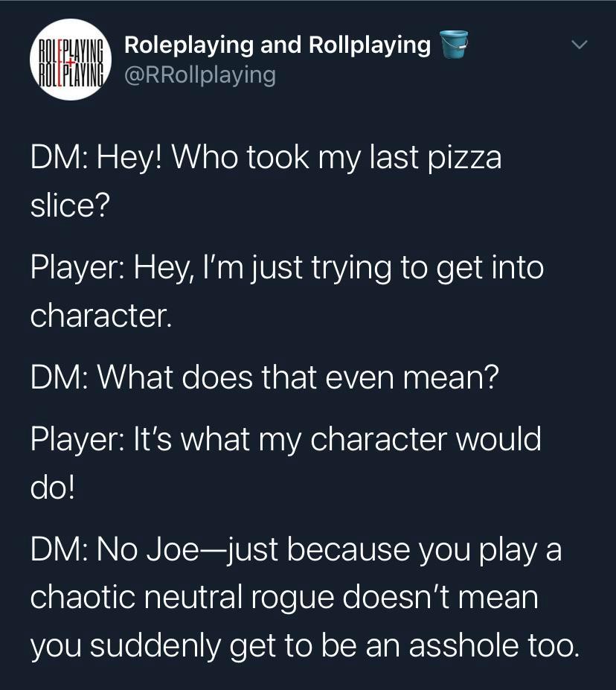Click the word "slice?" in the tweet
The width and height of the screenshot is (616, 690).
pos(71,205)
